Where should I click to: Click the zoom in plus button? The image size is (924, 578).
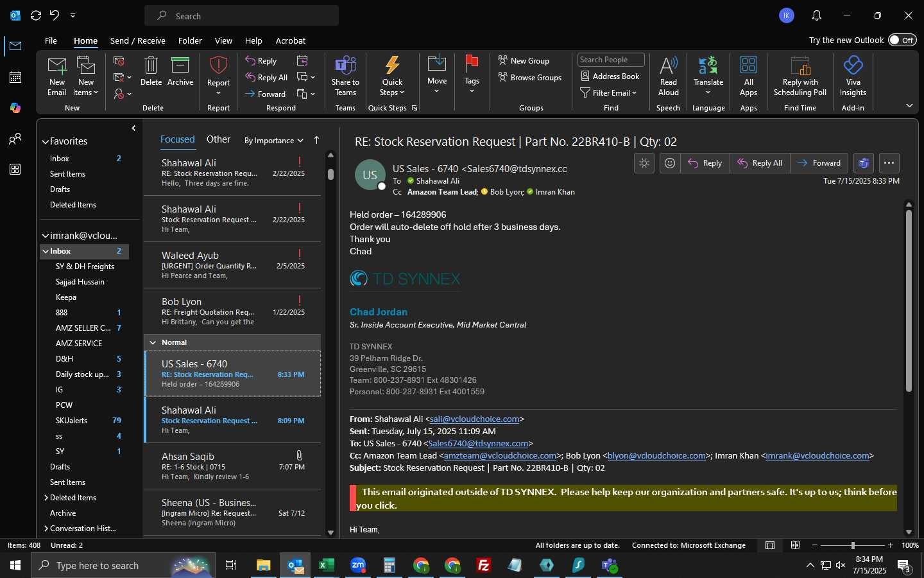coord(890,545)
